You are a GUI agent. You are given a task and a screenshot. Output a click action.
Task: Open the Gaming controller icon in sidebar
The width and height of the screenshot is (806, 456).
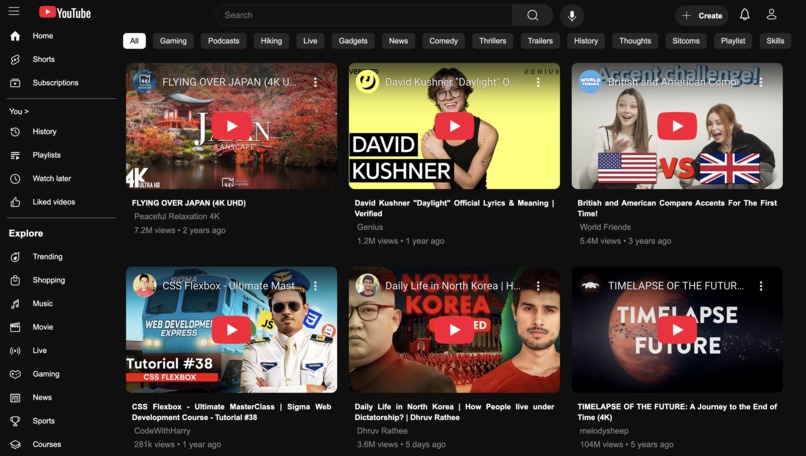(x=15, y=374)
